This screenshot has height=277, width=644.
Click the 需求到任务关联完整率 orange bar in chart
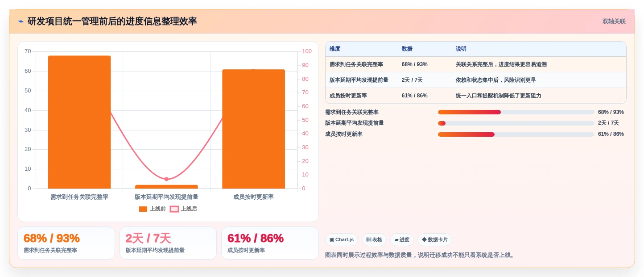[x=79, y=122]
